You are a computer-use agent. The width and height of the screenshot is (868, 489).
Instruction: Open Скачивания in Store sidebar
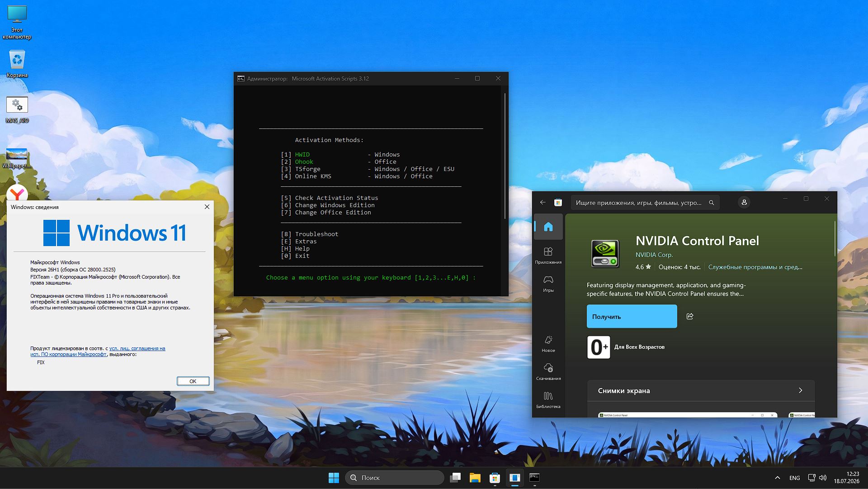point(548,372)
